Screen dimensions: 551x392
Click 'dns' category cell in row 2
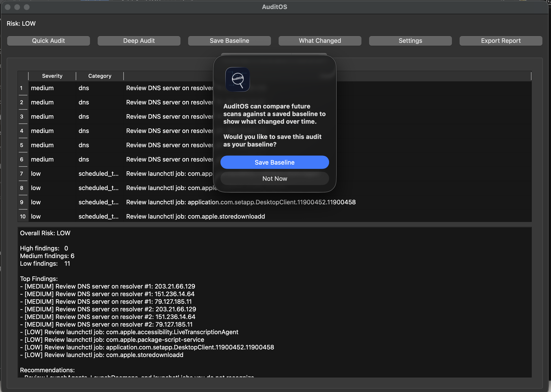100,102
